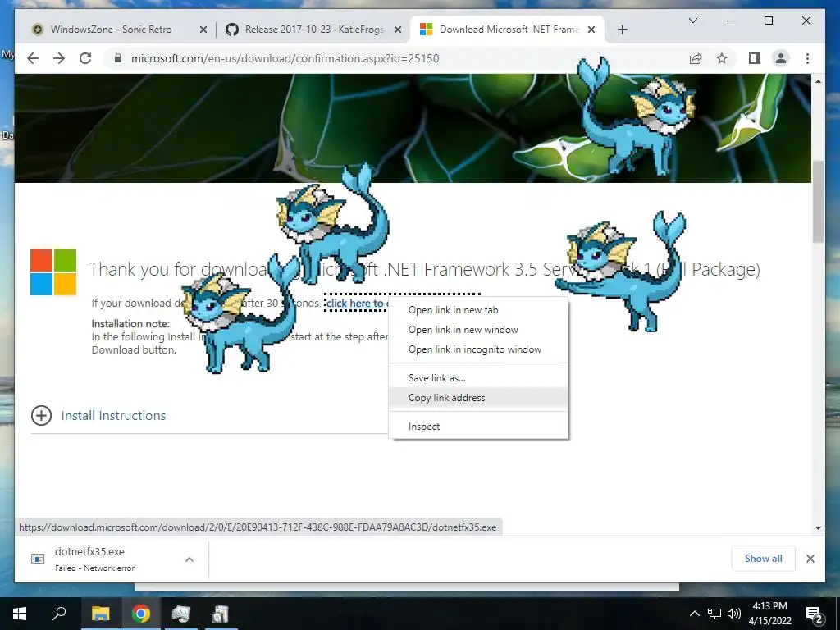Screen dimensions: 840x630
Task: Open taskbar Search magnifier
Action: [59, 614]
